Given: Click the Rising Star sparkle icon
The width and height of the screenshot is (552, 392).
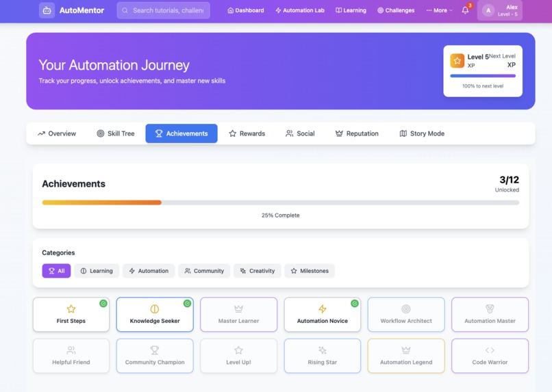Looking at the screenshot, I should coord(323,350).
